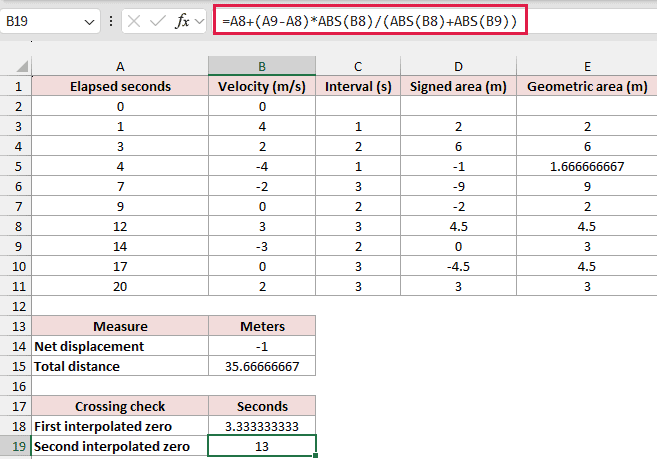This screenshot has height=459, width=657.
Task: Select Net displacement value -1
Action: (262, 346)
